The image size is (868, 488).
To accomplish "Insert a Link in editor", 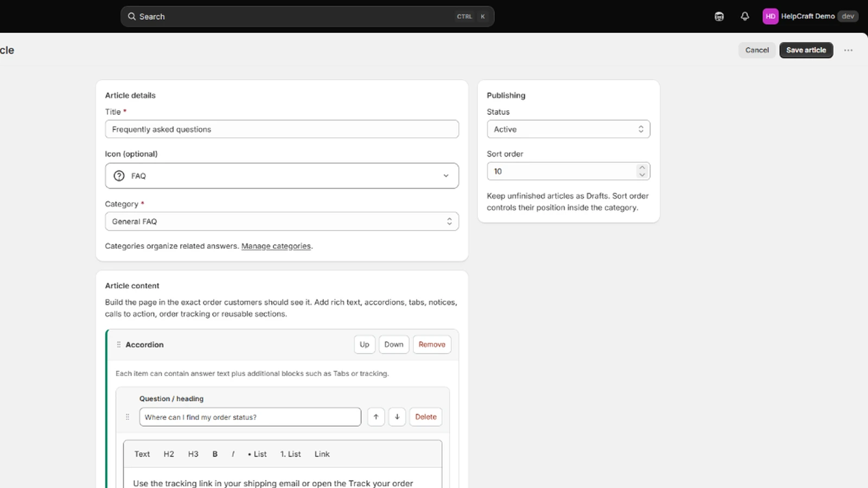I will (x=322, y=454).
